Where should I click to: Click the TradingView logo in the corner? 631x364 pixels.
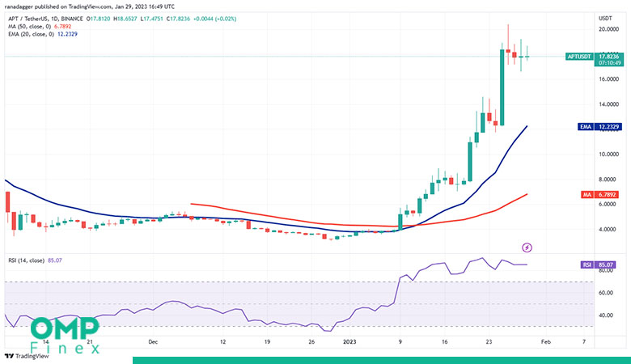27,356
